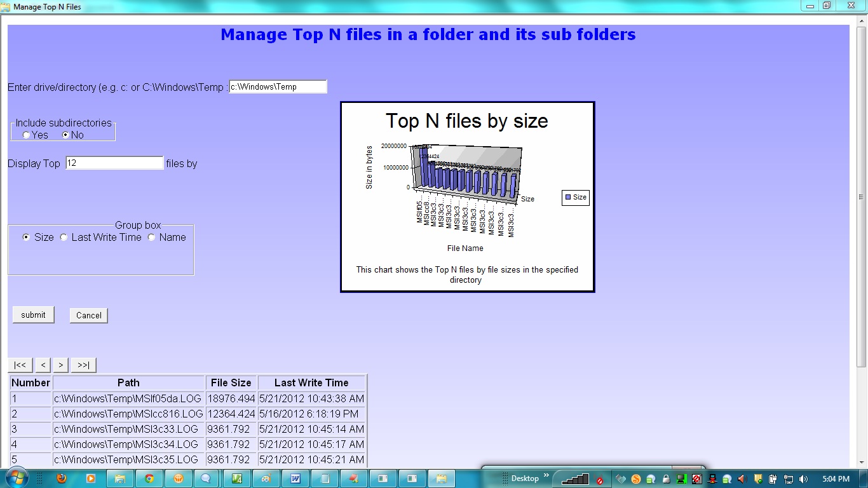Image resolution: width=868 pixels, height=488 pixels.
Task: Select the Name radio button
Action: 151,238
